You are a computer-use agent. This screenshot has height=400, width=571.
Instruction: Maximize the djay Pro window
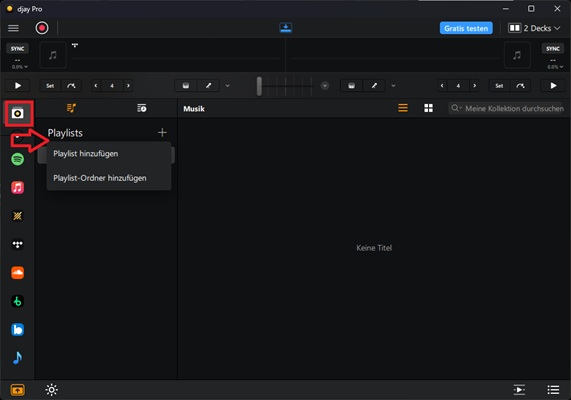tap(531, 8)
